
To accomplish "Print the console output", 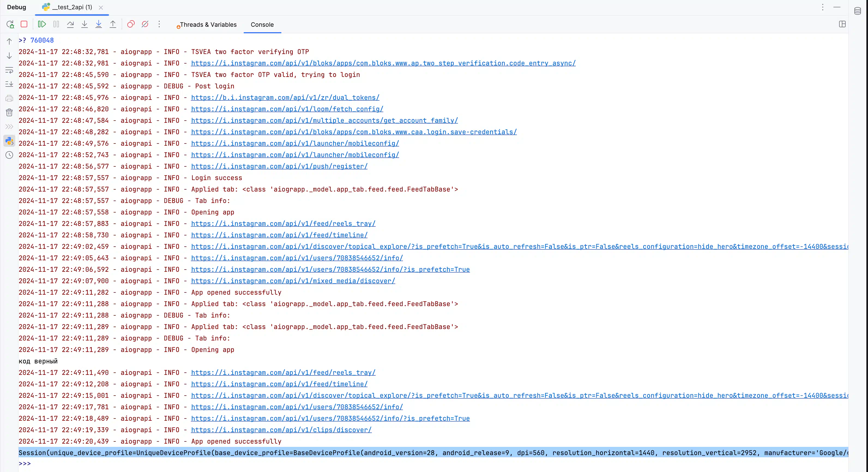I will pos(9,98).
